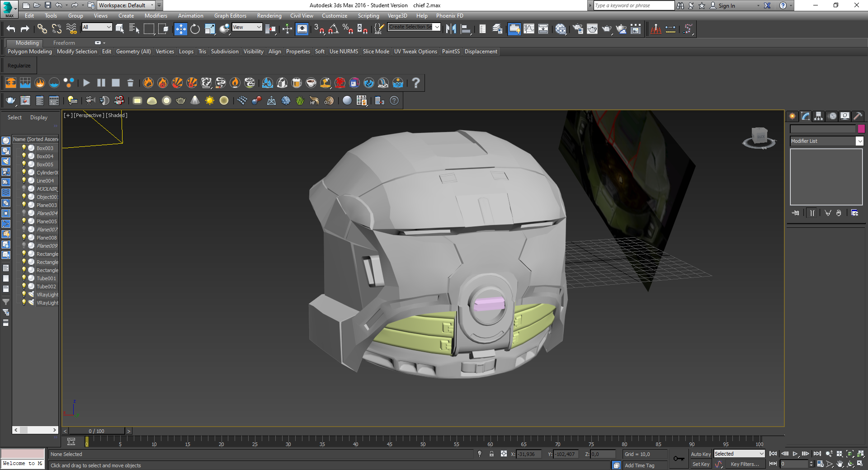Toggle the Auto Key mode button
Screen dimensions: 868x470
point(701,454)
